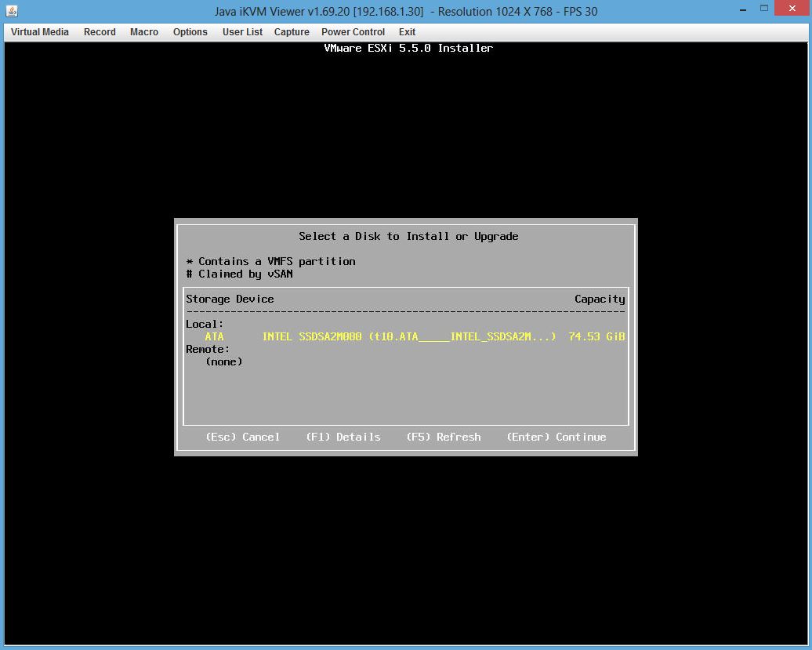Screen dimensions: 812x650
Task: Open the User List menu
Action: (242, 32)
